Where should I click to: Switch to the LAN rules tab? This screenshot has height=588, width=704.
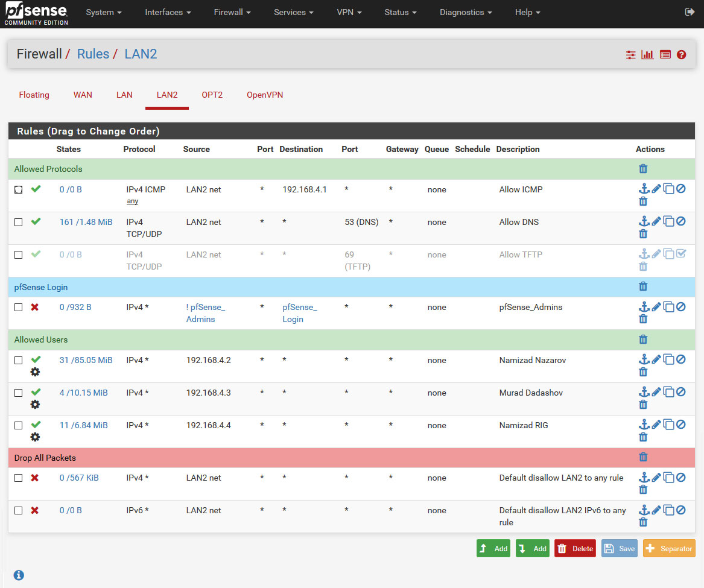click(x=124, y=95)
